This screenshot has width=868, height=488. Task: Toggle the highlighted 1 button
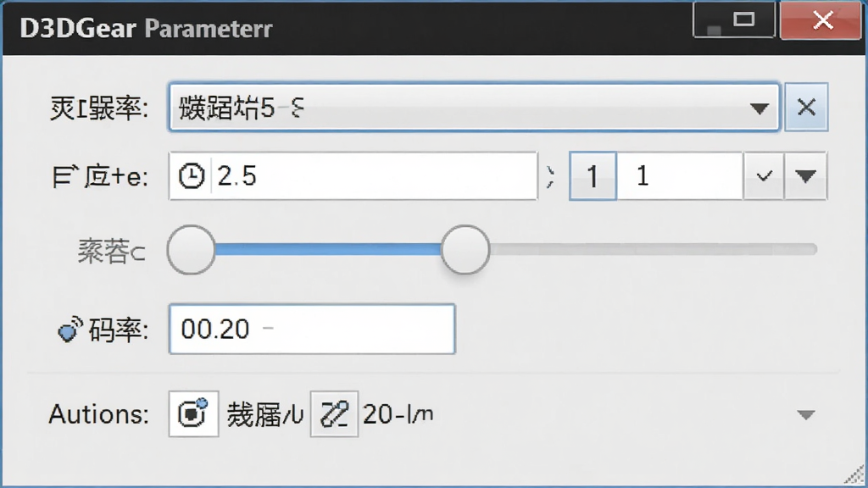point(593,176)
